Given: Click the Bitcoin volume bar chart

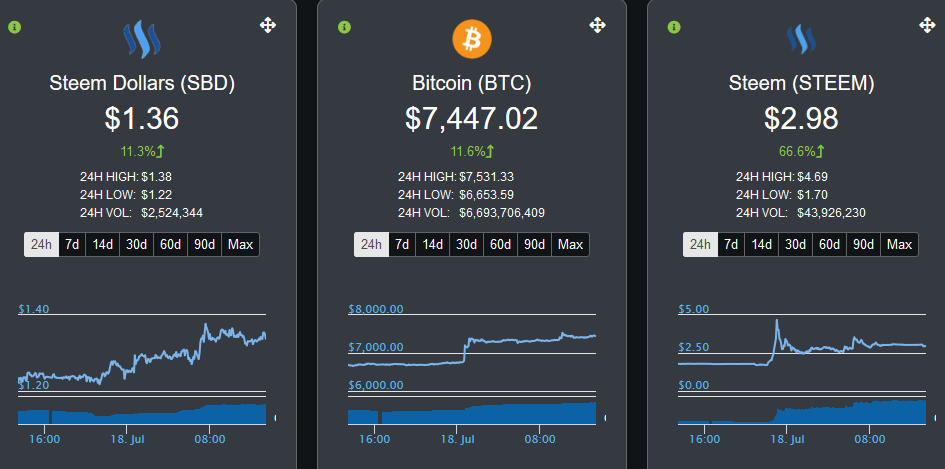Looking at the screenshot, I should coord(472,414).
